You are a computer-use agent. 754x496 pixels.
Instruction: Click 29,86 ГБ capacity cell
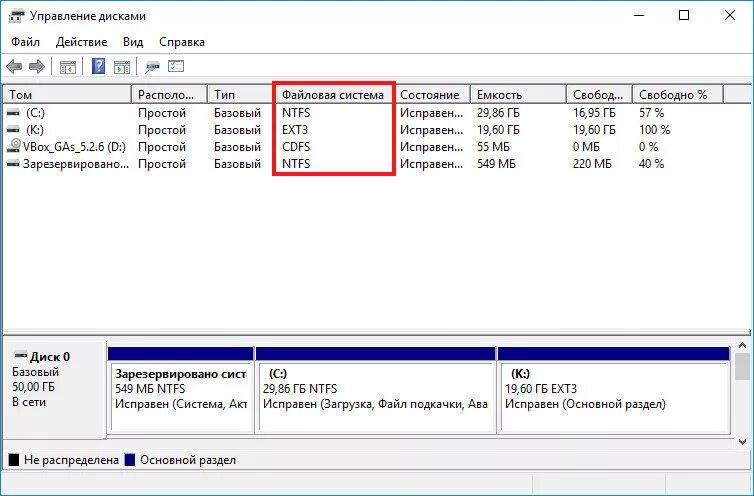pos(498,113)
